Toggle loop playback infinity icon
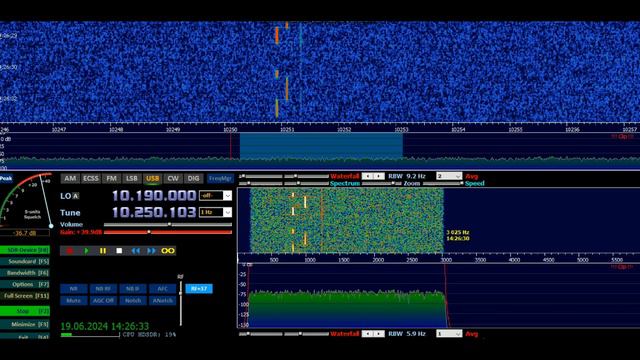 pos(168,251)
